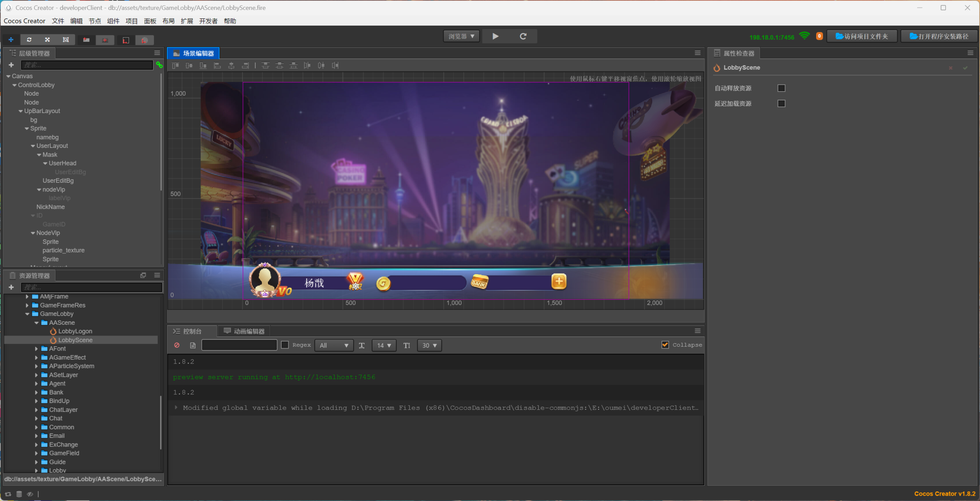Click the green link icon beside hierarchy search
This screenshot has width=980, height=501.
[159, 65]
